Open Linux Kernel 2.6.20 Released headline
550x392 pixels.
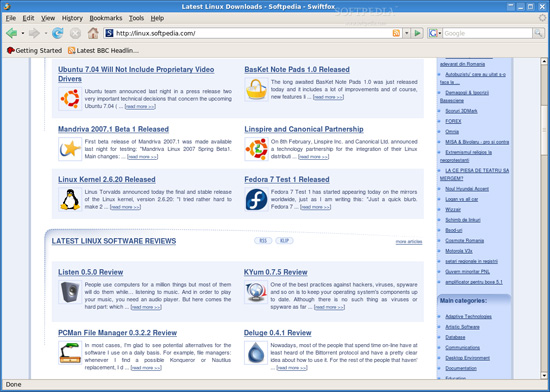tap(107, 180)
